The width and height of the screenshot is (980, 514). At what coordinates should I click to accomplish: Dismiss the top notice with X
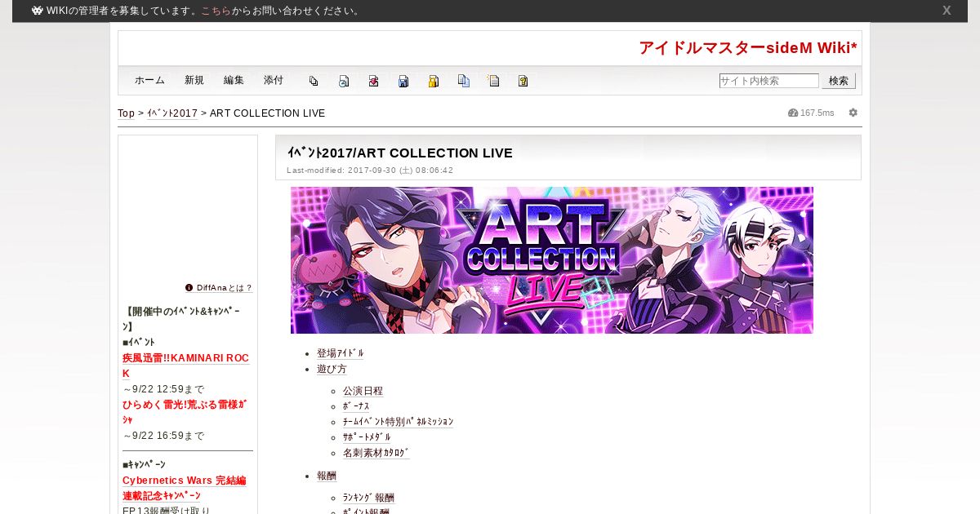click(947, 11)
